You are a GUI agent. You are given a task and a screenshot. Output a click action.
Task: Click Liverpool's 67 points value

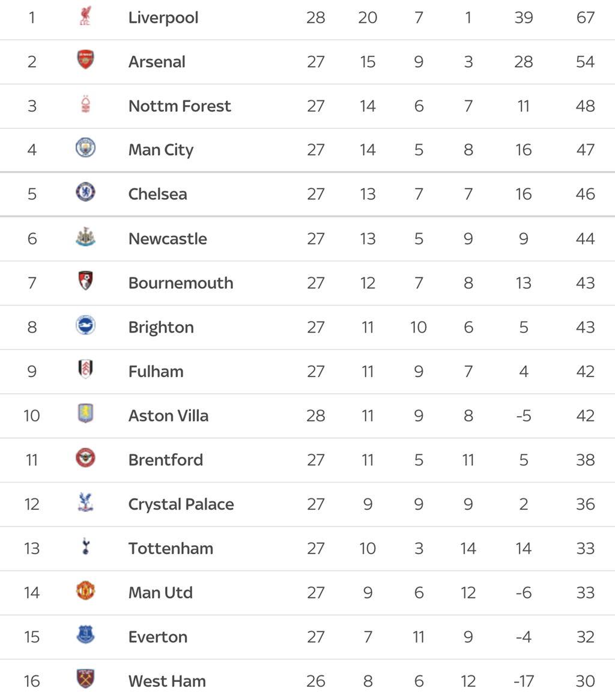(585, 18)
